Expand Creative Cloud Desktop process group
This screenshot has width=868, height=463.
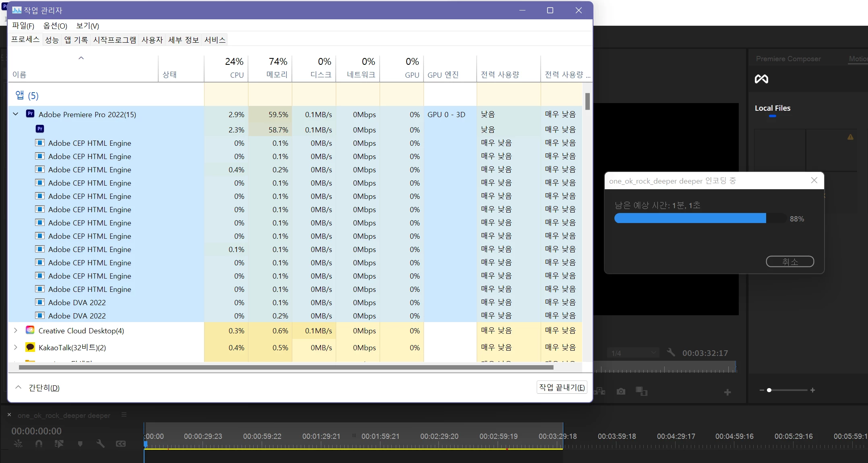point(16,331)
